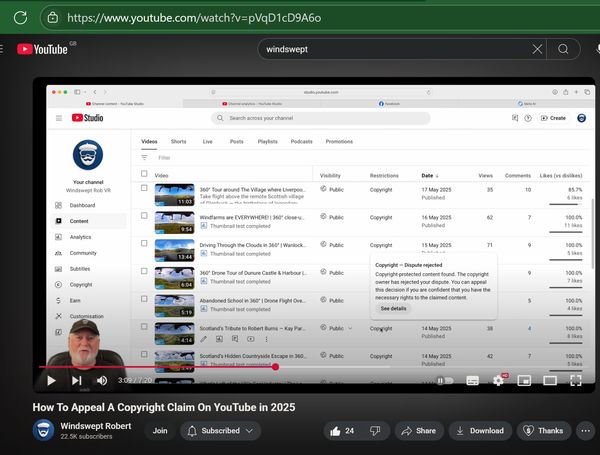This screenshot has width=600, height=455.
Task: Edit details pencil on Robert Burns row
Action: (x=204, y=339)
